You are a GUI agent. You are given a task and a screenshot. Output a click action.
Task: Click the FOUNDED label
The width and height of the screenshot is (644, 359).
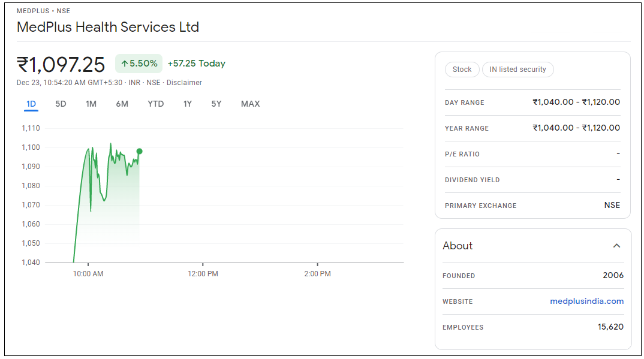click(x=459, y=276)
